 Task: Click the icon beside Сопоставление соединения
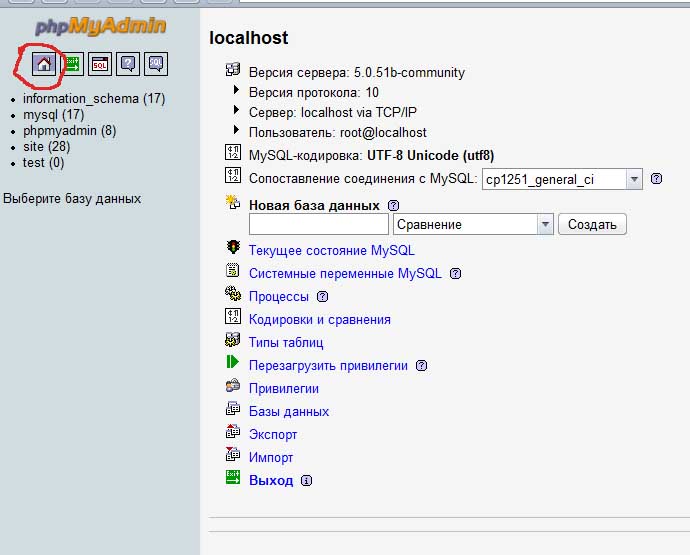[233, 175]
